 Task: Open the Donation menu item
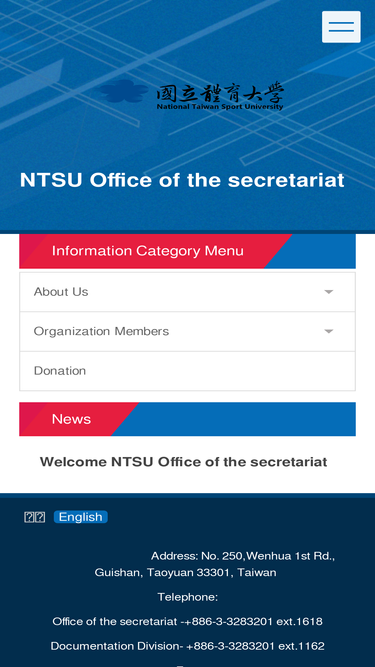click(x=188, y=371)
